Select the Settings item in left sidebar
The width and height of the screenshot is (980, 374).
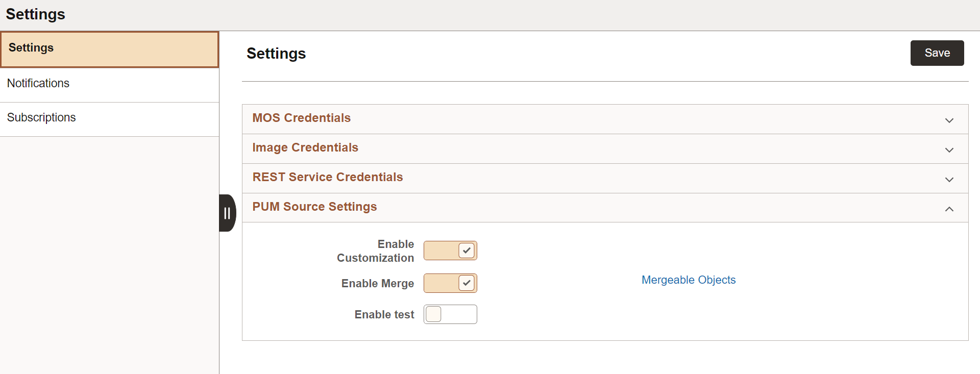[31, 48]
